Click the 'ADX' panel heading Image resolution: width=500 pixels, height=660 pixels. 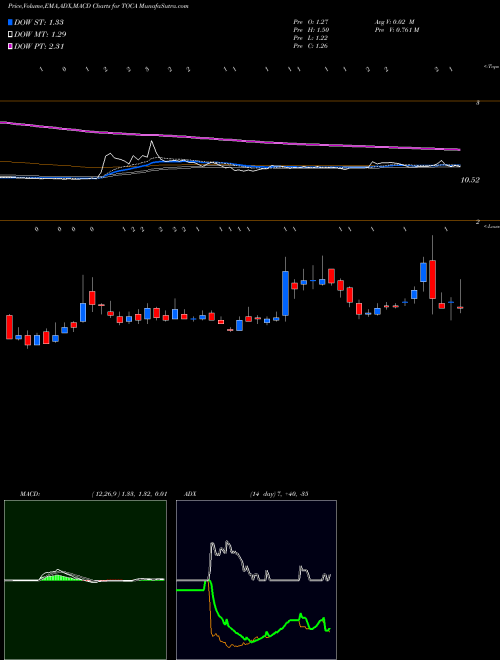(x=191, y=494)
